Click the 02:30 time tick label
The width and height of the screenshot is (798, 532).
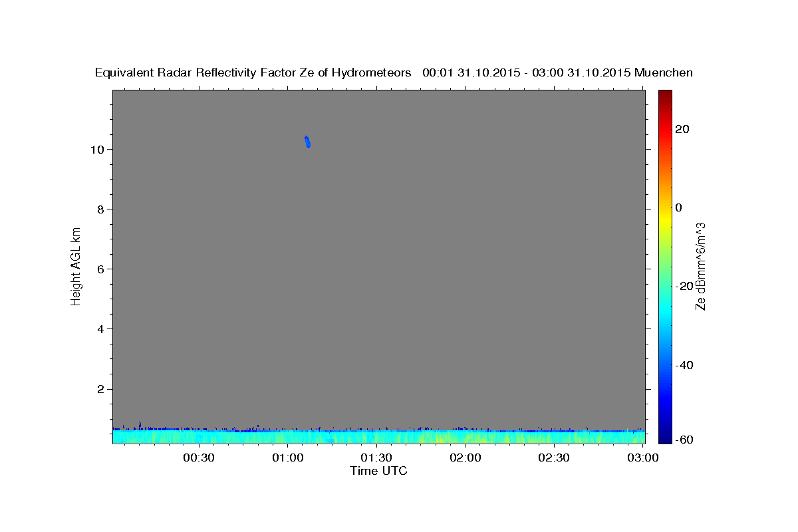click(x=554, y=458)
